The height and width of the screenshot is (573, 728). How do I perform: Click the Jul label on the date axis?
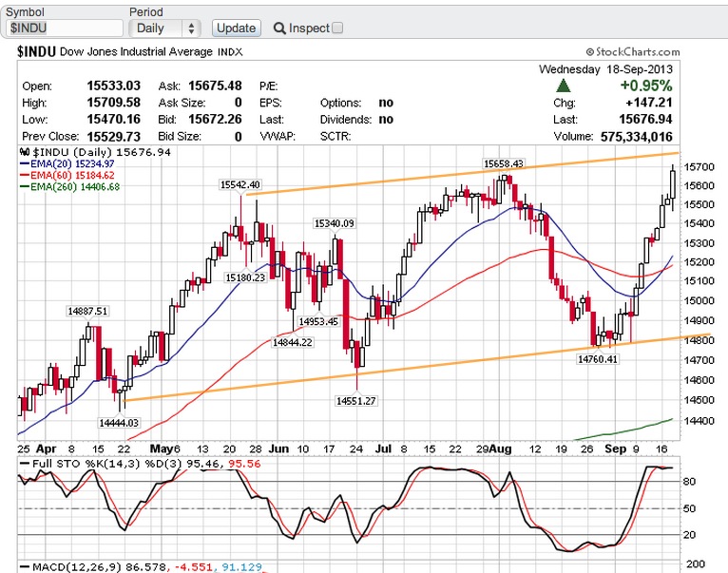pos(384,449)
